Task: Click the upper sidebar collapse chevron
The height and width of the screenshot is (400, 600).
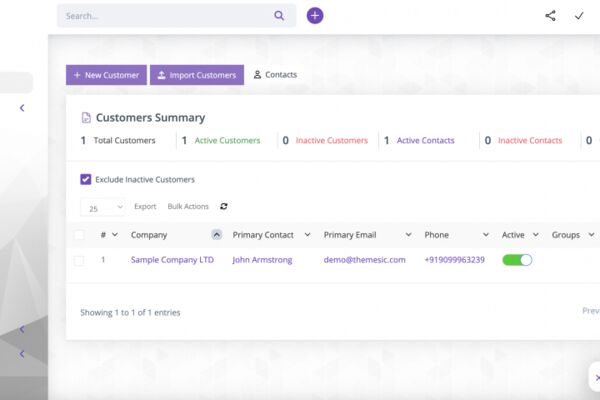Action: (22, 108)
